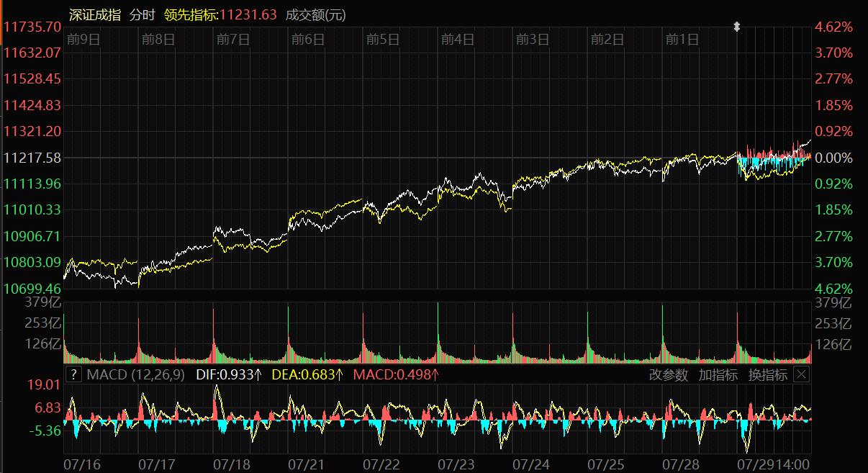
Task: Select the 前1日 day column header
Action: (x=682, y=40)
